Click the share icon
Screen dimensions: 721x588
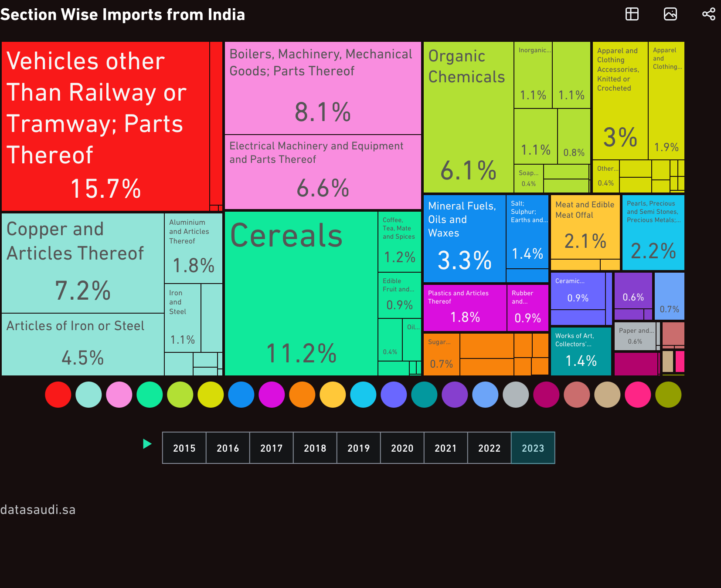click(x=708, y=14)
